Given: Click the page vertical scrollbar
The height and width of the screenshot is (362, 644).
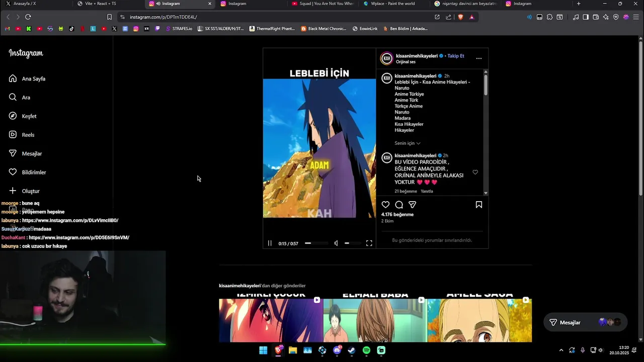Looking at the screenshot, I should point(640,118).
